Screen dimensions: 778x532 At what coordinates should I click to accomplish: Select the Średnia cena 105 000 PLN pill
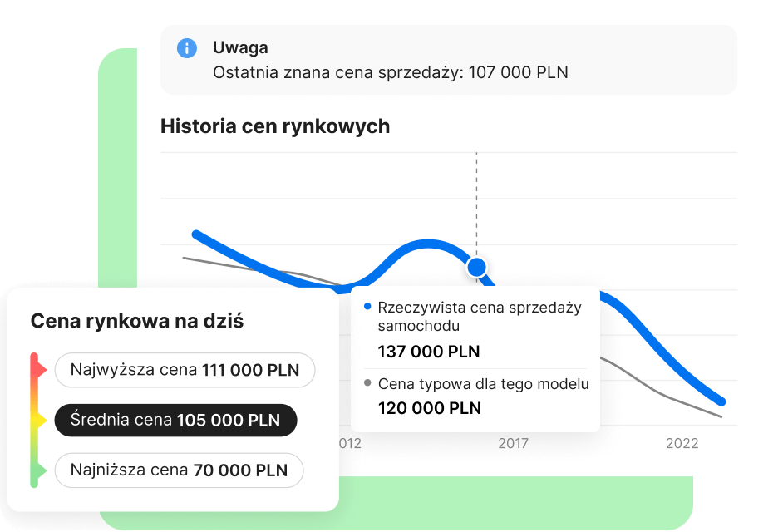[x=175, y=421]
